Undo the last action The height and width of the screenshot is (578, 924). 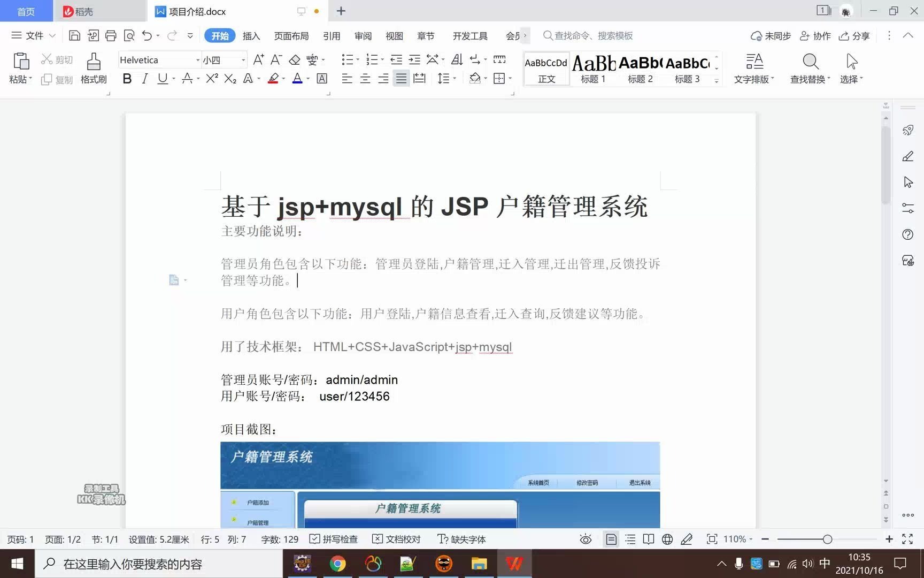pyautogui.click(x=147, y=36)
